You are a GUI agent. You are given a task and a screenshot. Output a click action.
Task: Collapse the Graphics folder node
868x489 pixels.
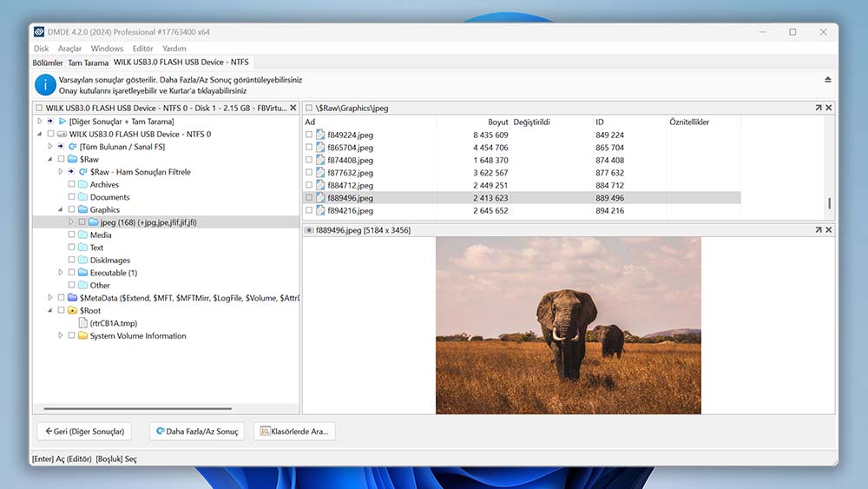pyautogui.click(x=61, y=209)
